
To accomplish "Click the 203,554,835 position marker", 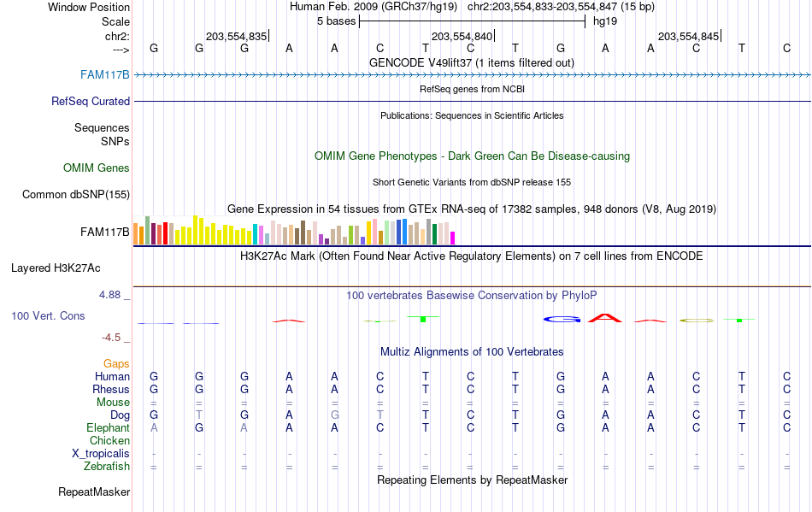I will pyautogui.click(x=237, y=36).
